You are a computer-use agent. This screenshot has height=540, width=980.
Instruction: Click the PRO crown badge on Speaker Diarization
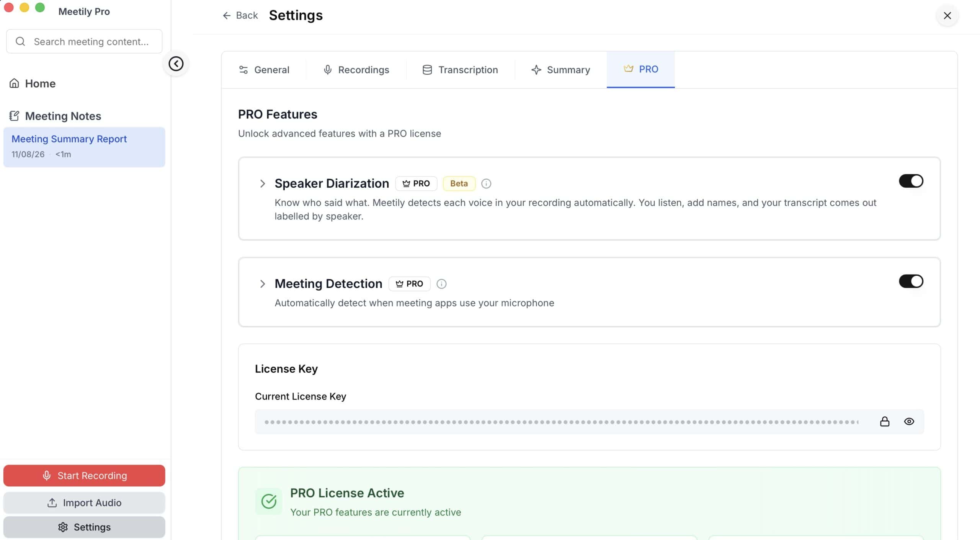pos(416,183)
